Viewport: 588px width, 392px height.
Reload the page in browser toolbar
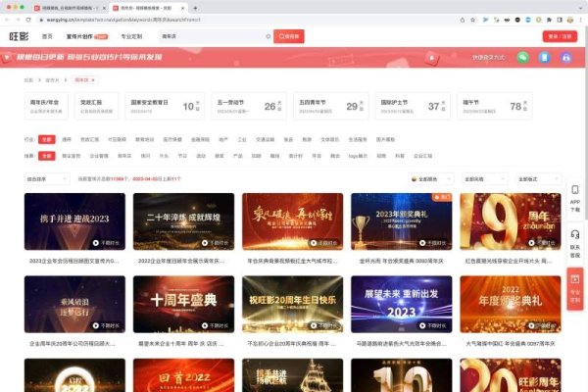pos(28,20)
